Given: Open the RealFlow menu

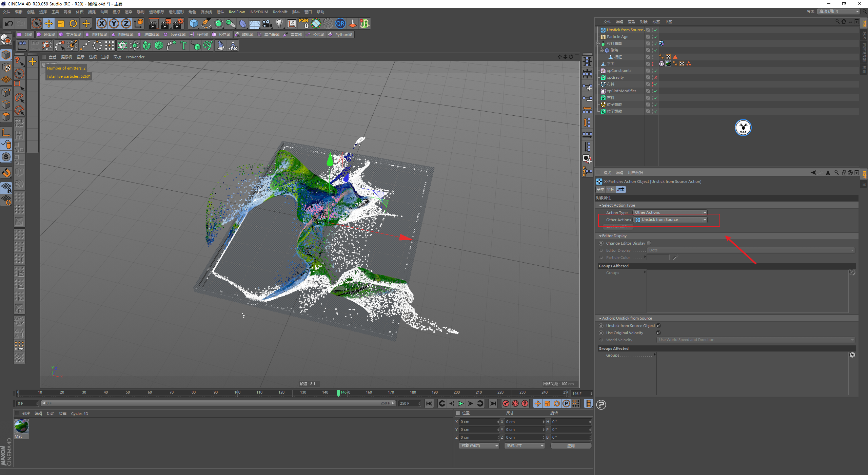Looking at the screenshot, I should click(236, 12).
